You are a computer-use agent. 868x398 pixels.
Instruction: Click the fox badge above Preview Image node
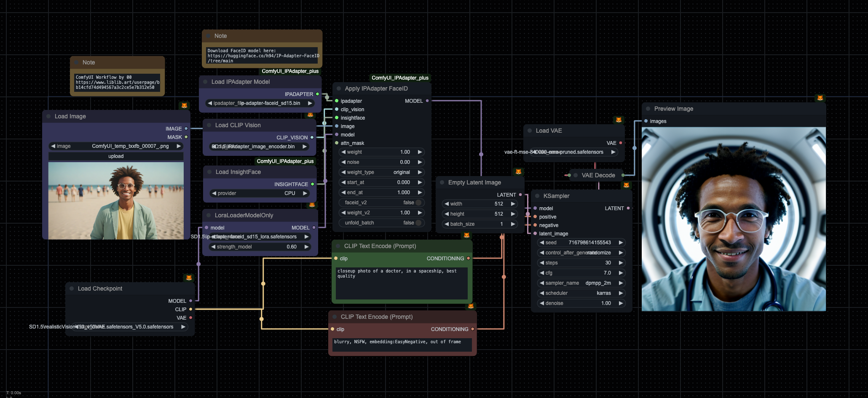tap(820, 98)
